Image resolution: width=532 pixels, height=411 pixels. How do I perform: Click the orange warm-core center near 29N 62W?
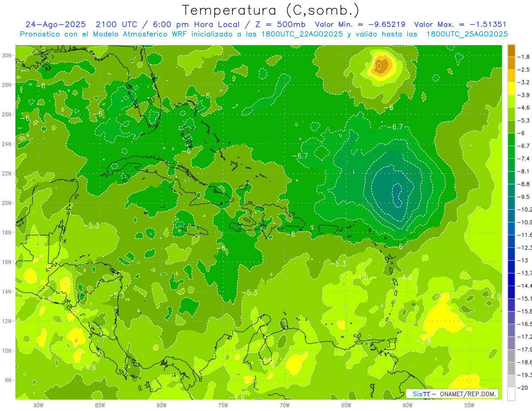click(382, 66)
